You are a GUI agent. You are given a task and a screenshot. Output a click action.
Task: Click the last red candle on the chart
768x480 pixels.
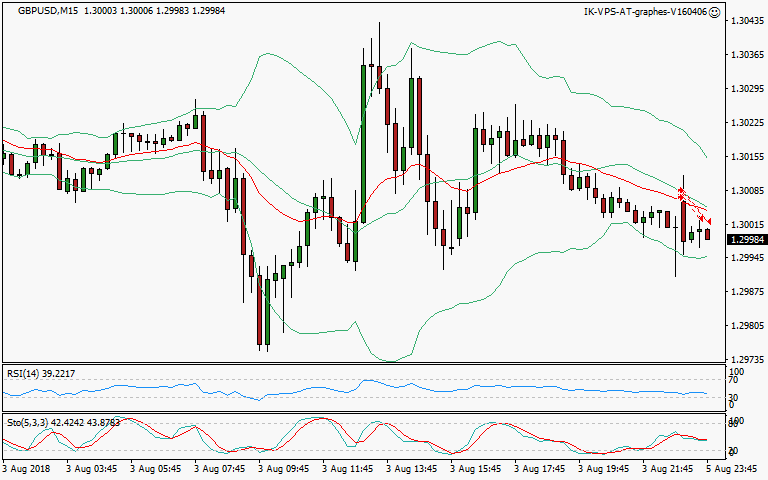click(x=708, y=234)
